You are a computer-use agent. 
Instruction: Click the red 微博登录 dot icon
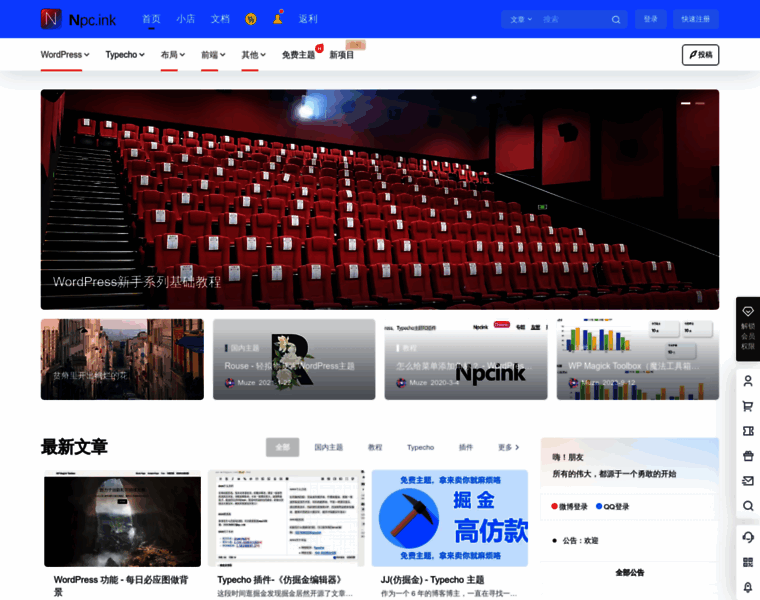coord(554,506)
